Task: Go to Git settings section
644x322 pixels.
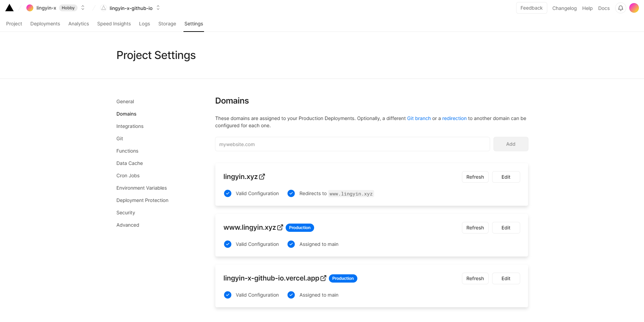Action: click(120, 139)
